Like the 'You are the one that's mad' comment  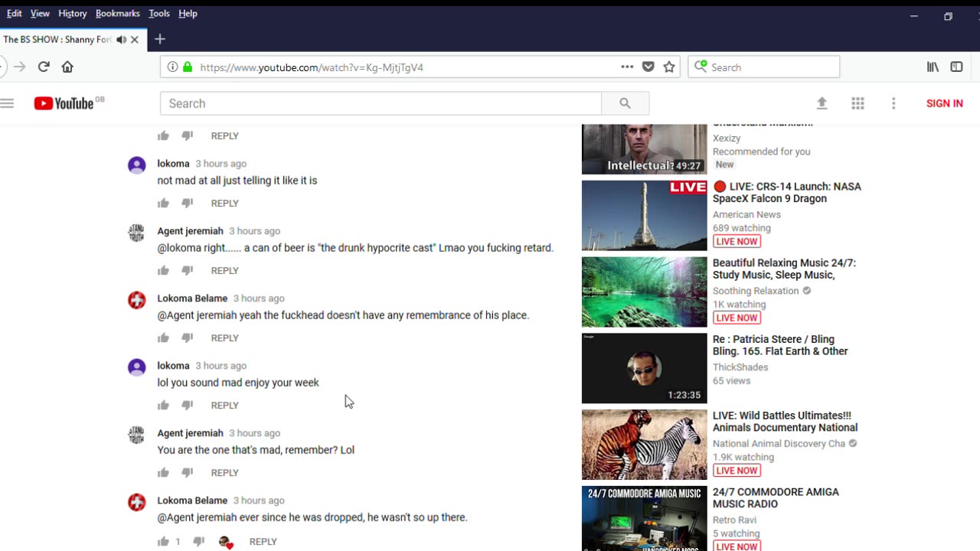tap(163, 472)
